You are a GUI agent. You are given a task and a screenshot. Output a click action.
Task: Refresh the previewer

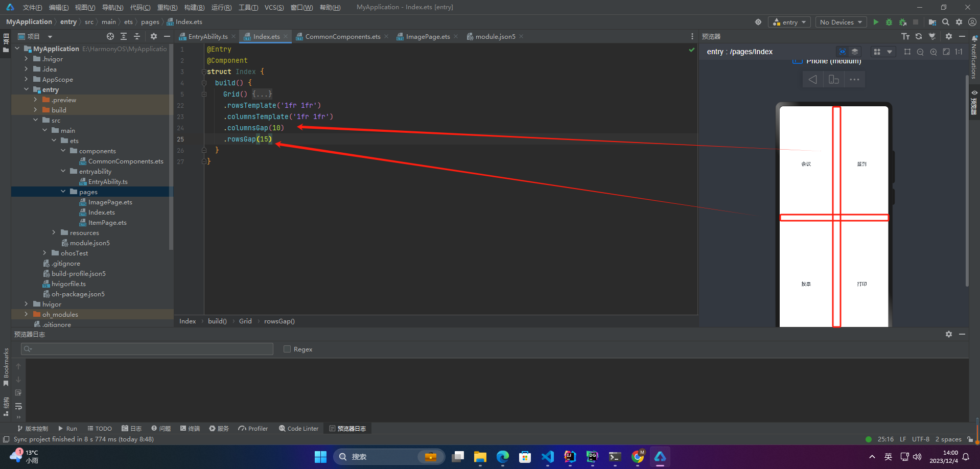(x=919, y=36)
